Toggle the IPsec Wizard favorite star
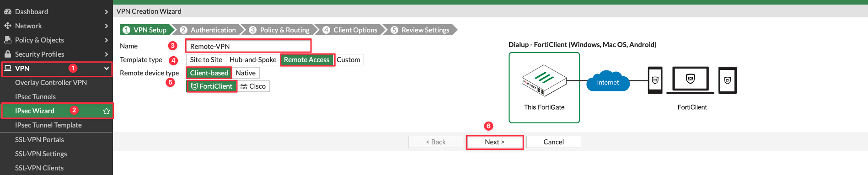Screen dimensions: 868x175 [x=107, y=111]
